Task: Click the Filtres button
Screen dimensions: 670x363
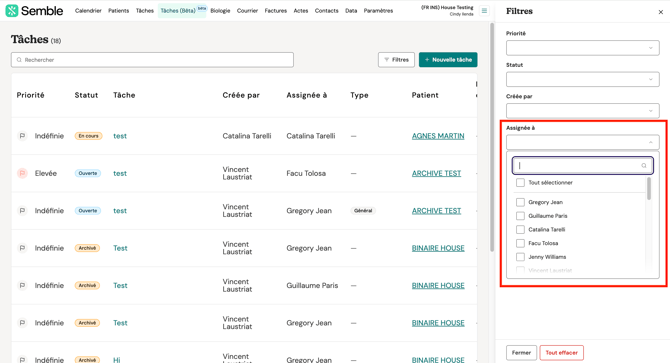Action: point(396,60)
